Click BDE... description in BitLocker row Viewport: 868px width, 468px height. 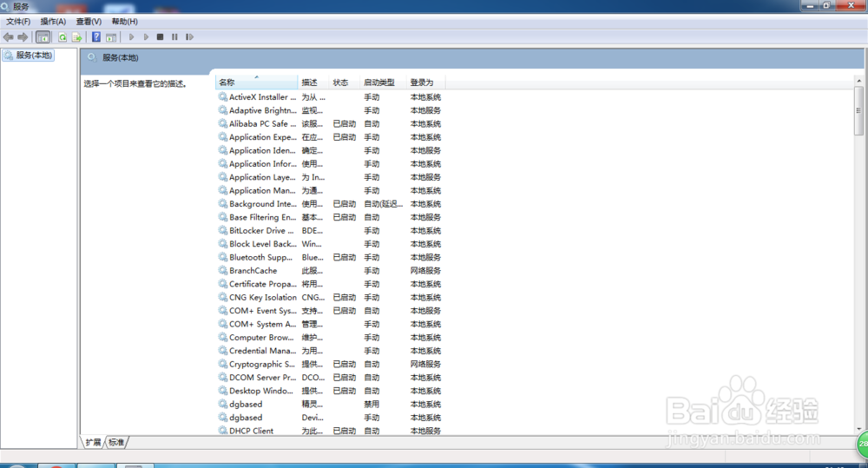click(312, 230)
